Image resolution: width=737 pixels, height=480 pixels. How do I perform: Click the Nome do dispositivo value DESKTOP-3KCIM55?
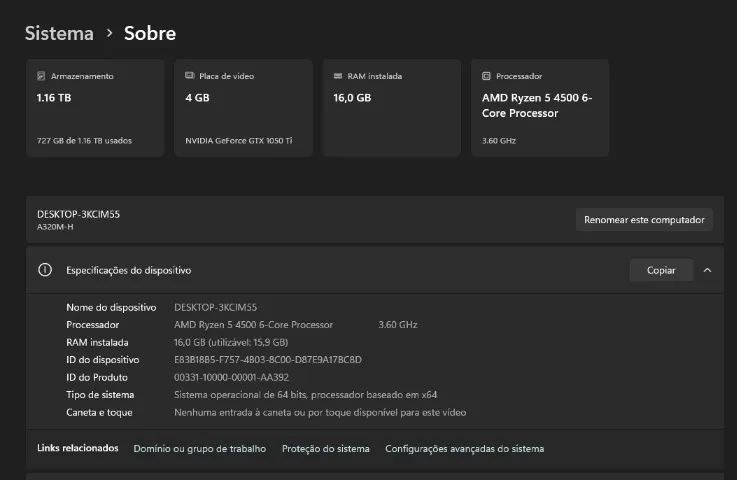215,307
